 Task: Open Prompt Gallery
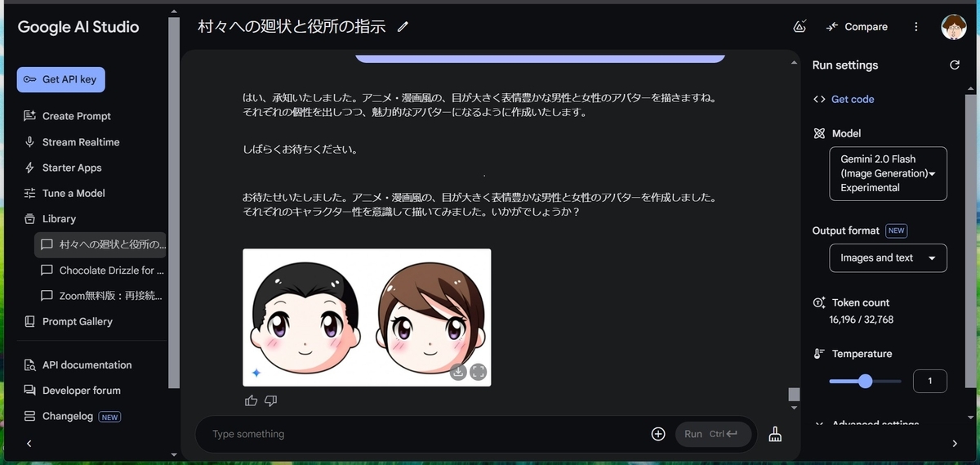click(69, 322)
